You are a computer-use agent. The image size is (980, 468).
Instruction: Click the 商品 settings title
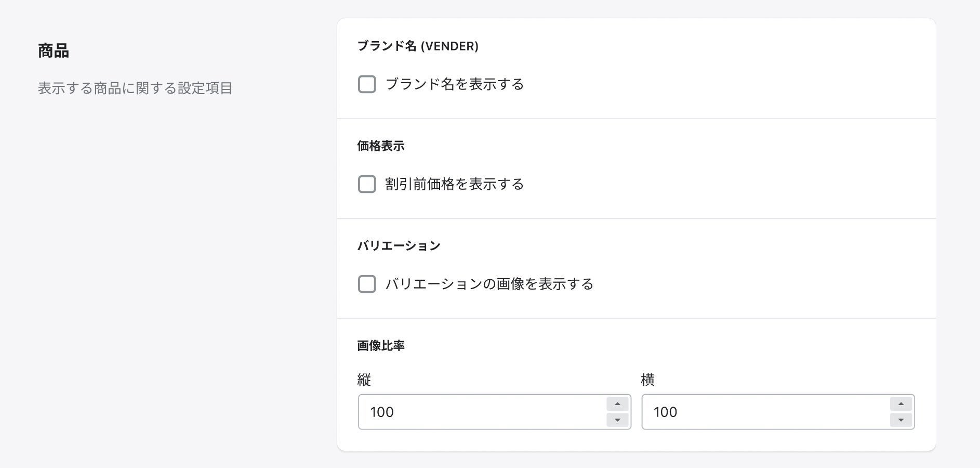[54, 51]
